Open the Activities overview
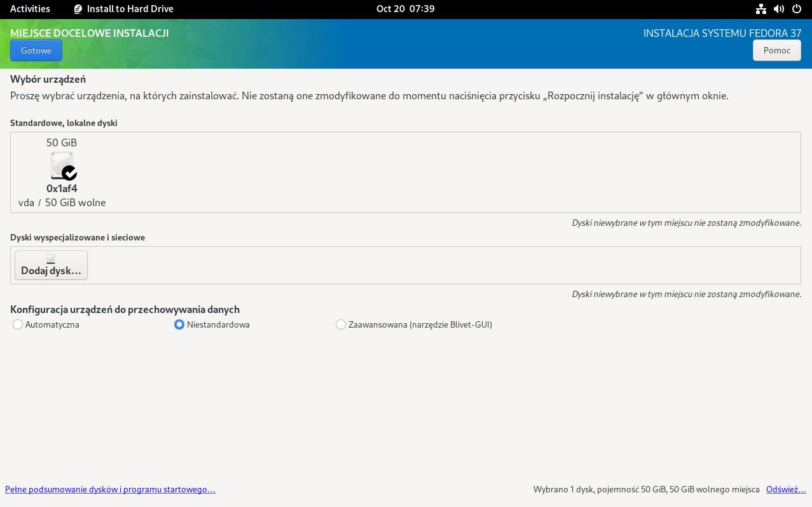This screenshot has height=507, width=812. pos(30,9)
